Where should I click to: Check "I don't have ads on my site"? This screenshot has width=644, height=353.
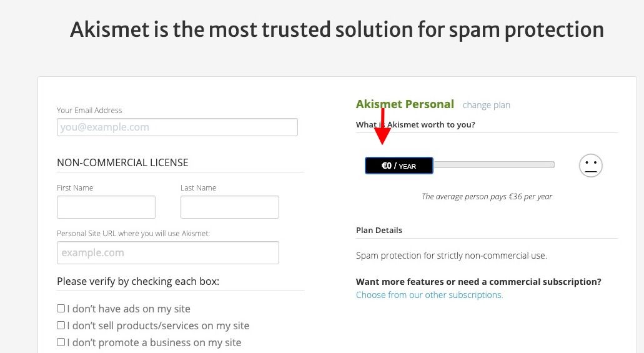point(61,308)
